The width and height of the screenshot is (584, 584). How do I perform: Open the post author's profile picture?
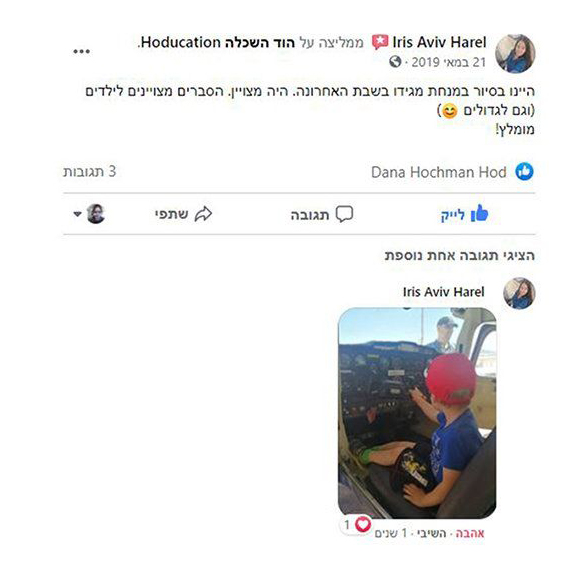515,54
